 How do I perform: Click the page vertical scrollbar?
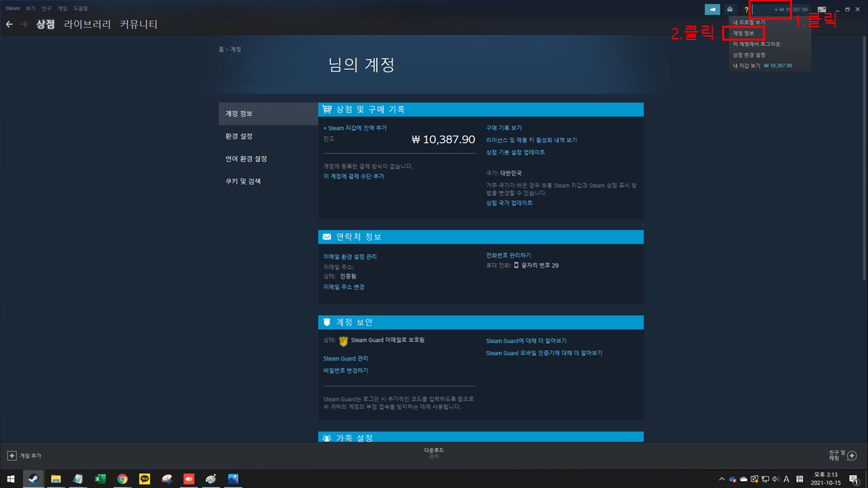pyautogui.click(x=865, y=159)
